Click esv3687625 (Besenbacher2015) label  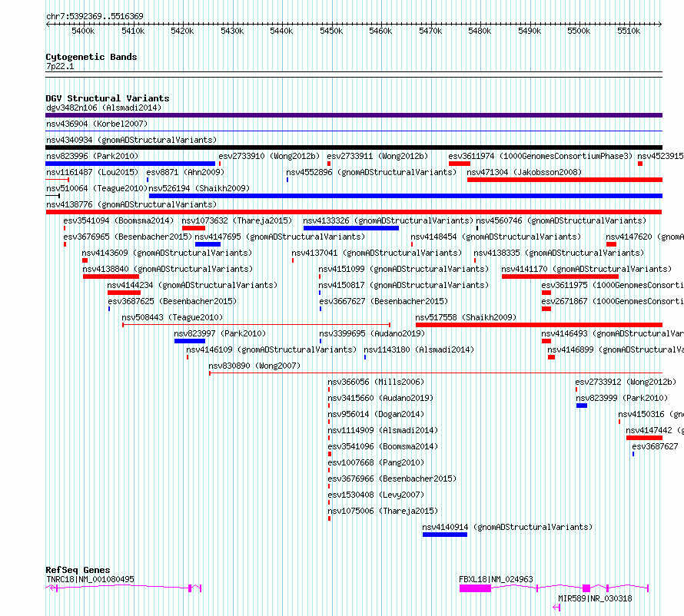172,301
